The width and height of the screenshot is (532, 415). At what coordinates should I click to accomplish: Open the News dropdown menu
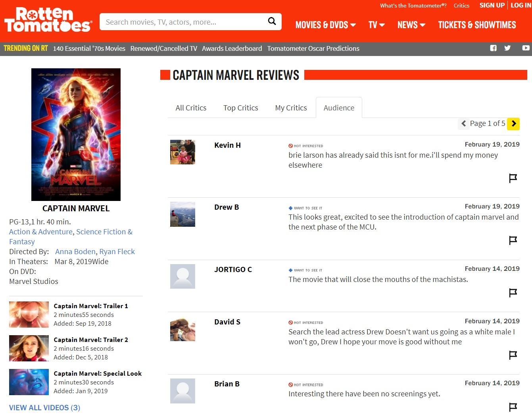pos(411,25)
